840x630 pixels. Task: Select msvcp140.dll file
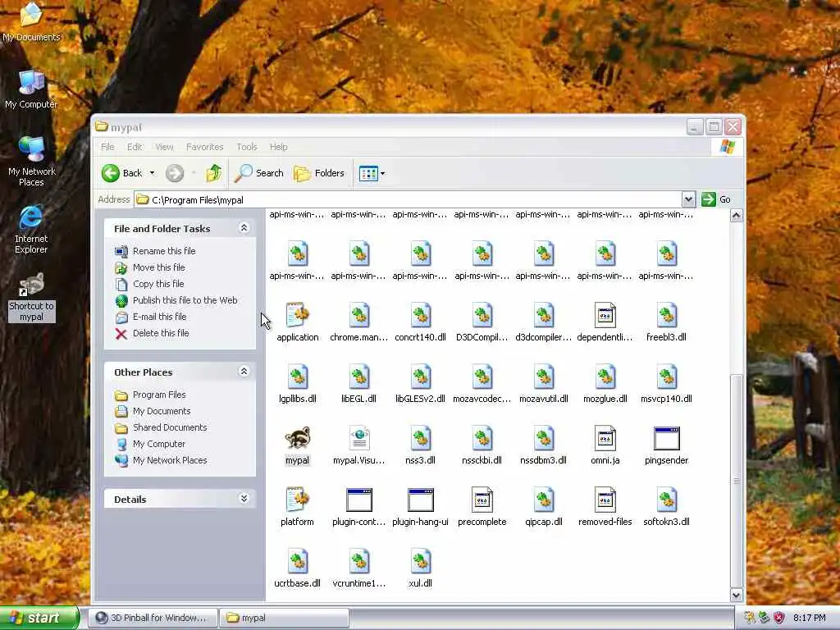pos(667,377)
